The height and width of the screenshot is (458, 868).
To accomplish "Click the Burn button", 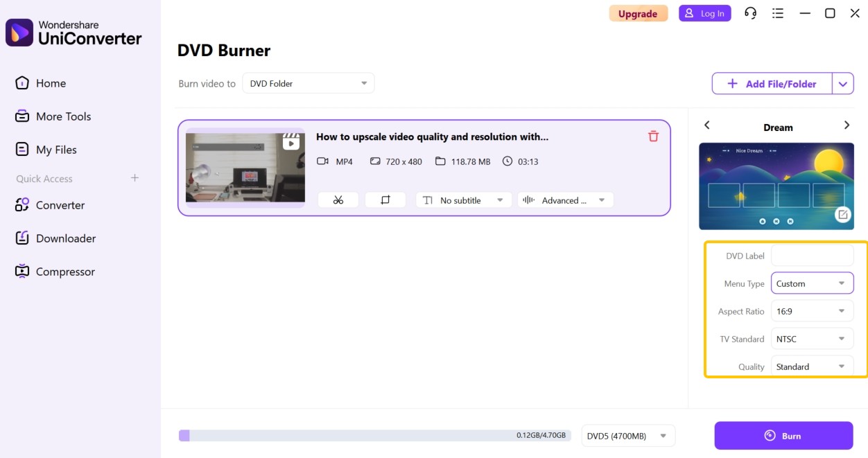I will tap(783, 436).
